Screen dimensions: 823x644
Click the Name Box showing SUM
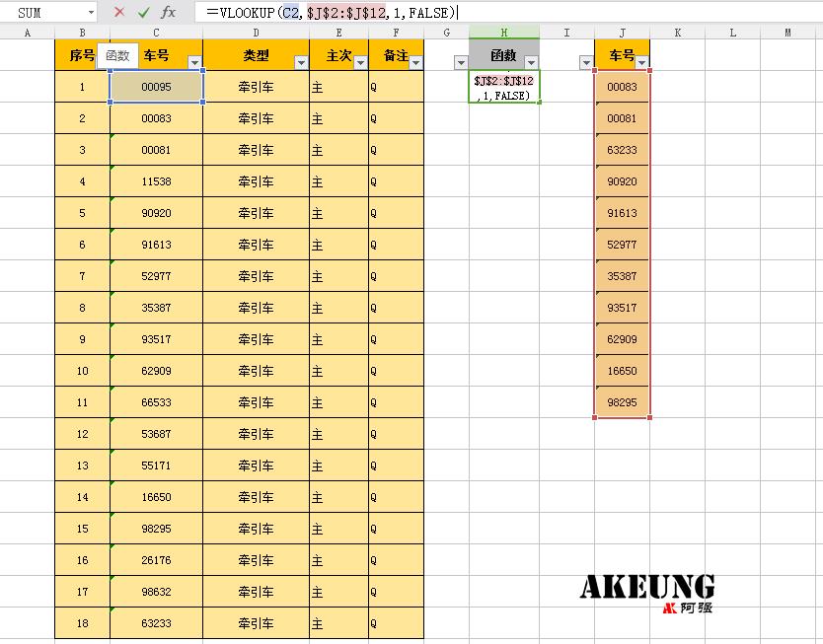point(44,13)
